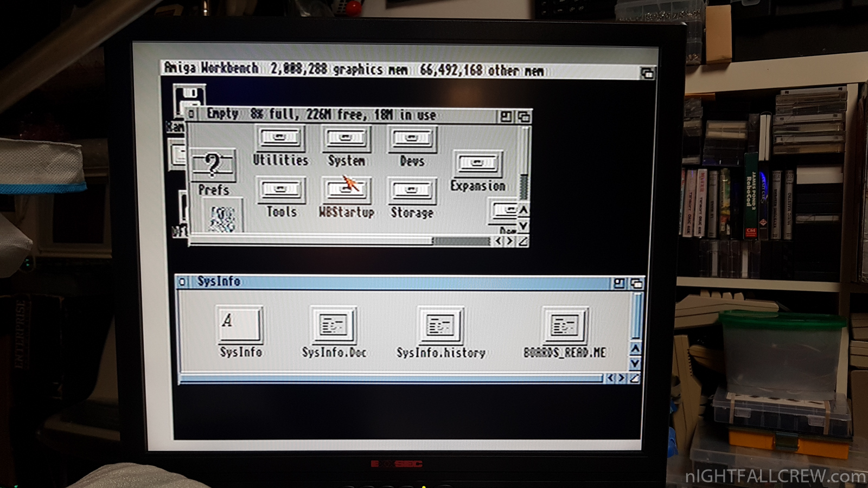Open the Prefs drawer icon
Viewport: 868px width, 488px height.
[x=213, y=165]
